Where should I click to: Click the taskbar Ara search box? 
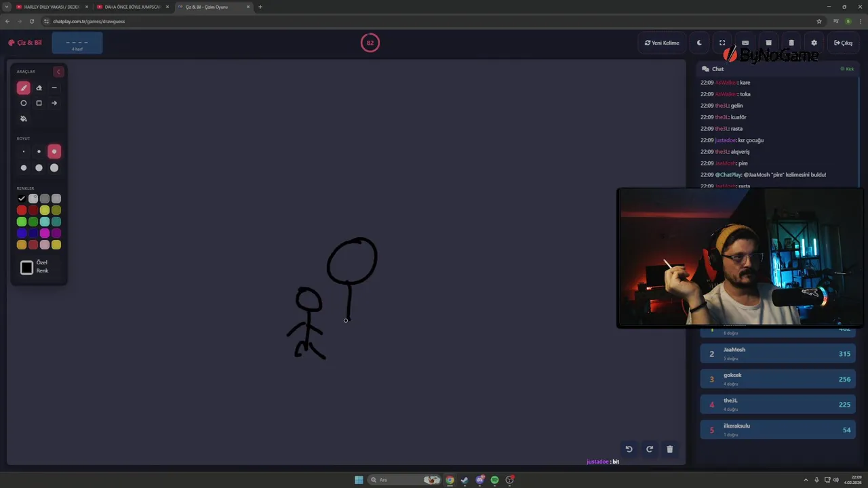click(403, 480)
